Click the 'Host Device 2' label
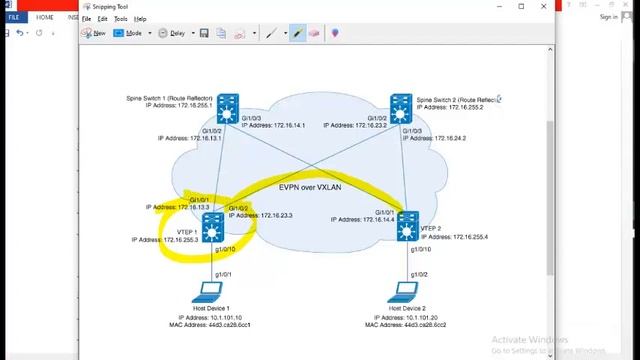640x360 pixels. coord(407,309)
